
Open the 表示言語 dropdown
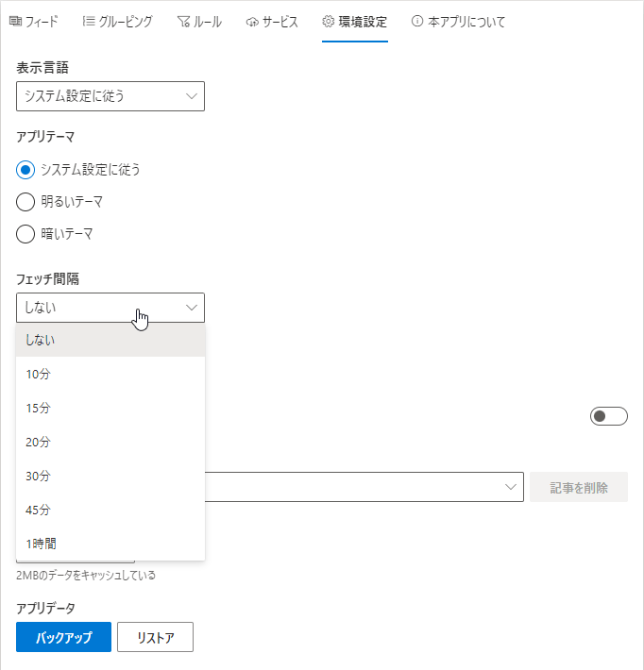pos(110,96)
